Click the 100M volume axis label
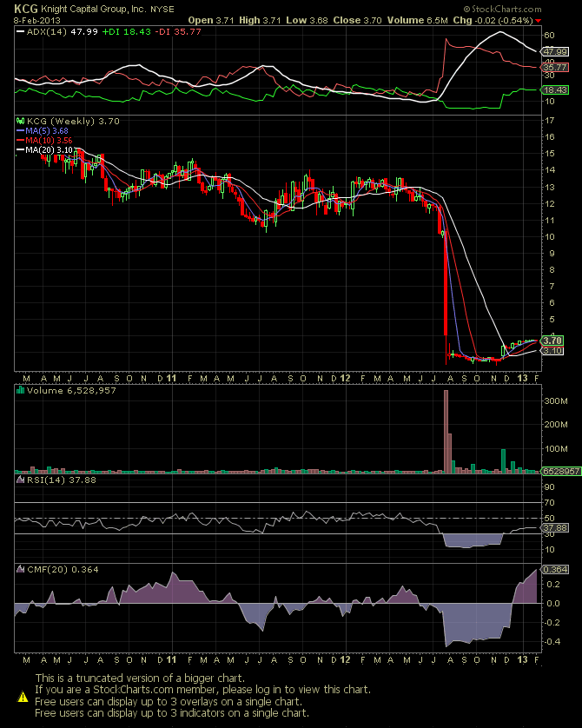Screen dimensions: 582x728 [x=556, y=448]
